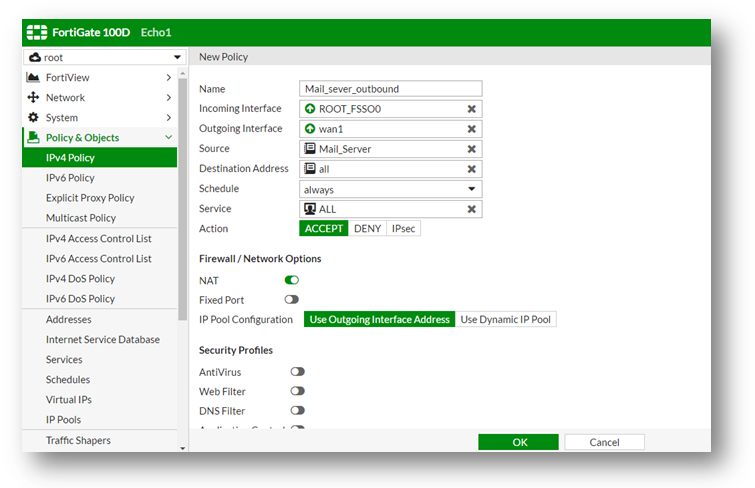The width and height of the screenshot is (755, 488).
Task: Expand the System menu chevron
Action: coord(169,118)
